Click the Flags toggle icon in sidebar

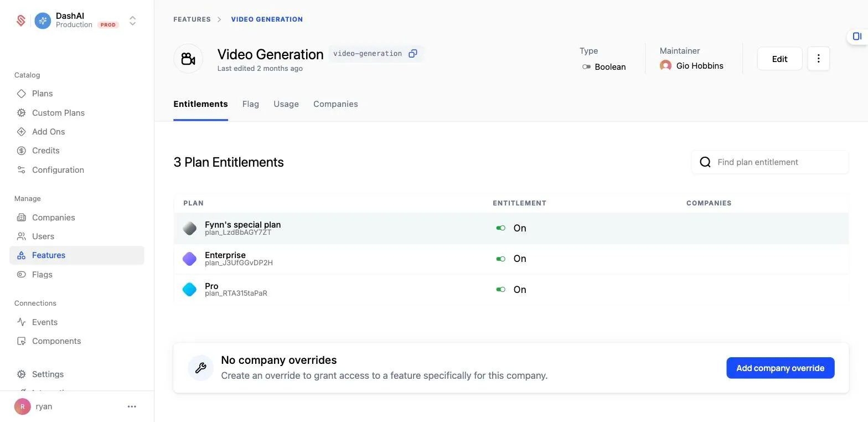21,275
